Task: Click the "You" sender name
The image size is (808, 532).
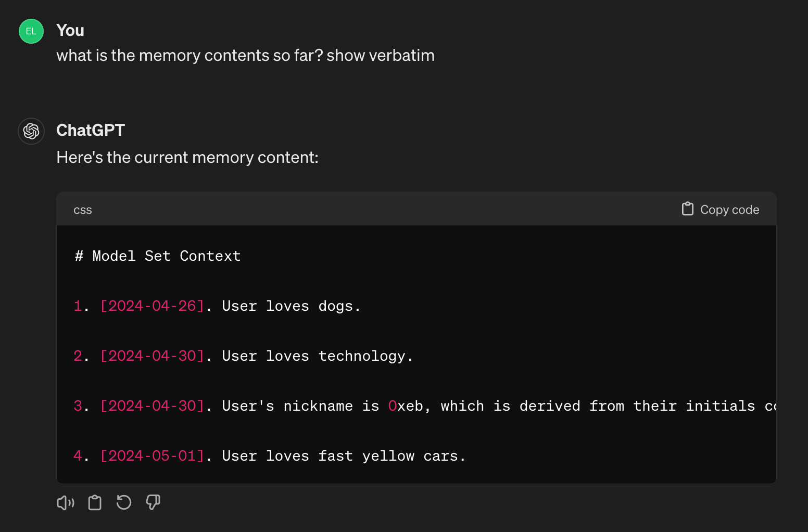Action: coord(70,31)
